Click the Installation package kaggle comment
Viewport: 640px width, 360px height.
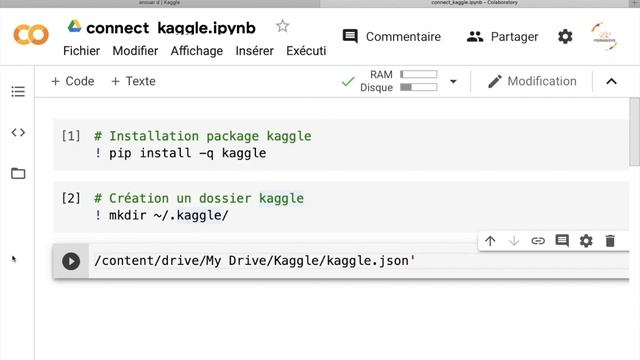203,136
